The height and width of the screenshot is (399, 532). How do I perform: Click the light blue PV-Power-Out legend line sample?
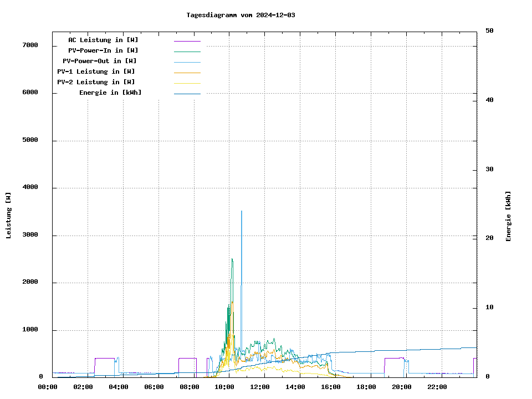pyautogui.click(x=187, y=62)
